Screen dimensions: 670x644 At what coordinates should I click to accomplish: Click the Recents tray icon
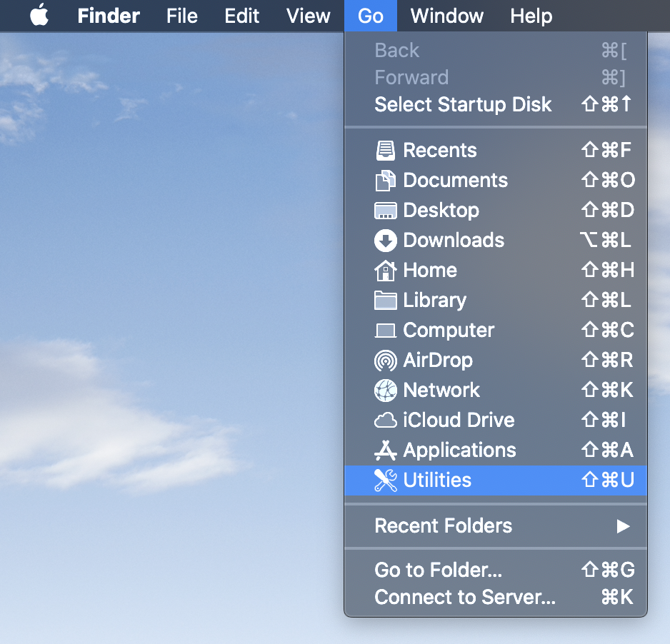click(x=385, y=151)
